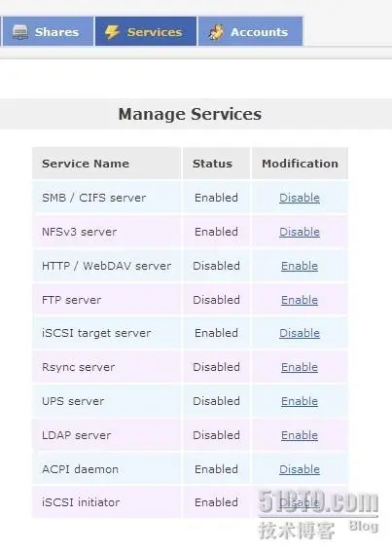Enable the UPS server
Viewport: 392px width, 553px height.
coord(300,401)
